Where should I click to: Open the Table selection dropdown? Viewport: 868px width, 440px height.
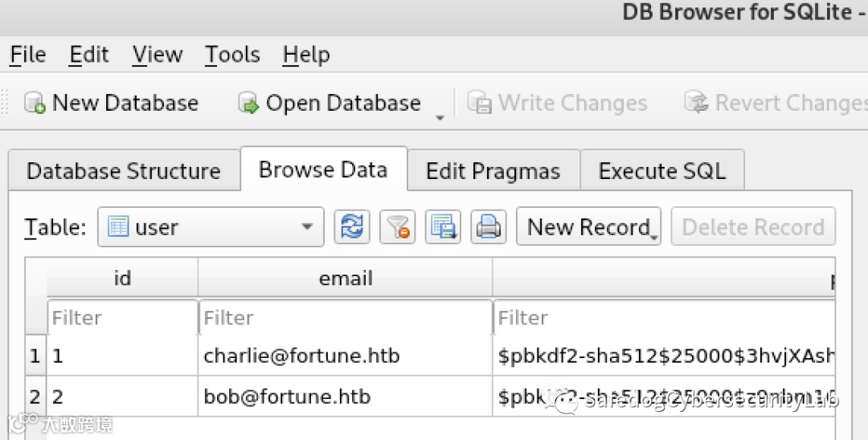[211, 227]
